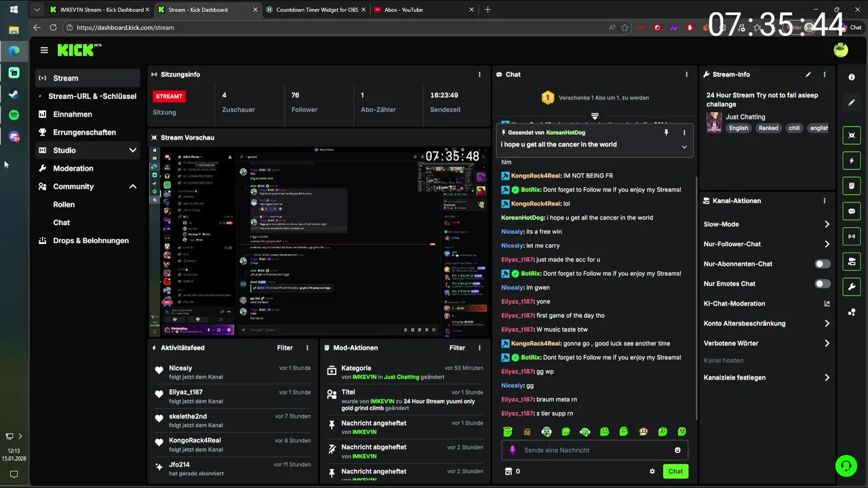868x488 pixels.
Task: Open the Mod-Aktionen Filter
Action: point(457,348)
